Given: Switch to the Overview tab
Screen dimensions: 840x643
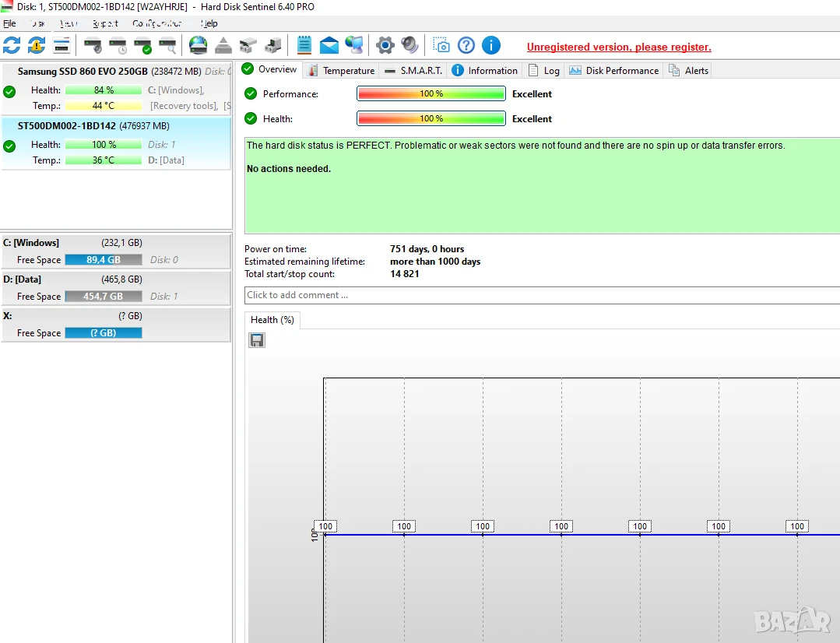Looking at the screenshot, I should [270, 69].
